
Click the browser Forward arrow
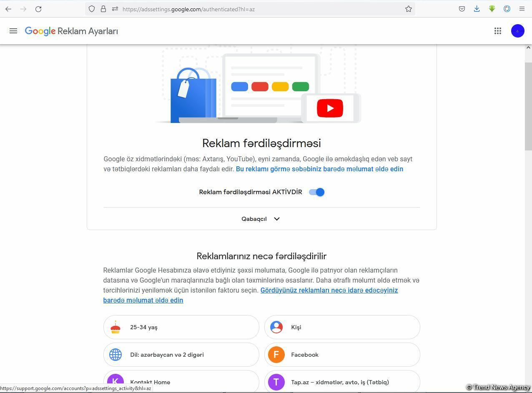(x=23, y=9)
